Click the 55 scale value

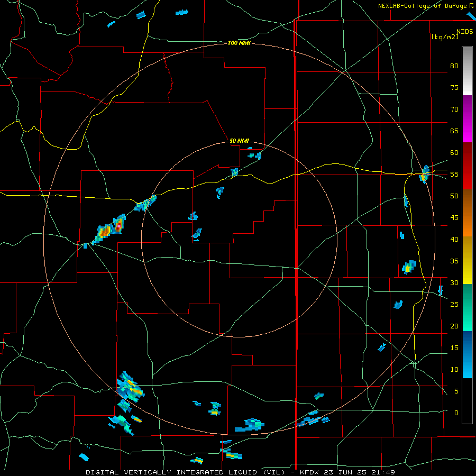coord(454,174)
